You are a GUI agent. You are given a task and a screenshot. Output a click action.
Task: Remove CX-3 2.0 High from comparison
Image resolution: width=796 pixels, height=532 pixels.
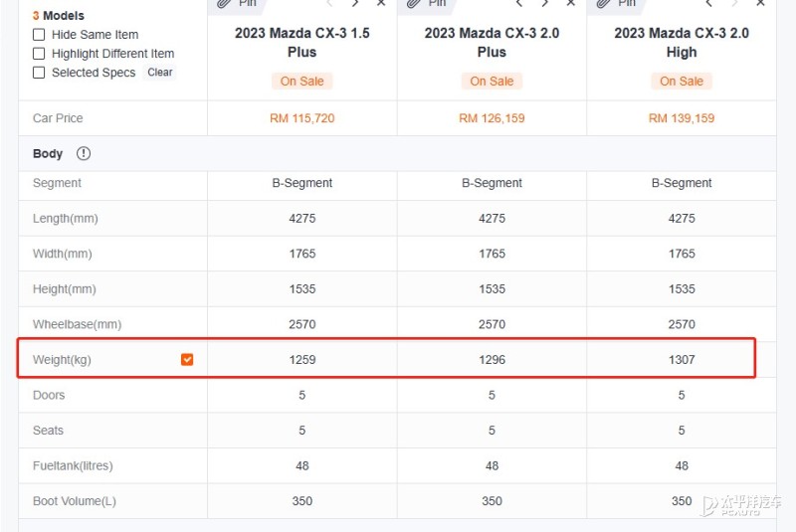[x=760, y=3]
